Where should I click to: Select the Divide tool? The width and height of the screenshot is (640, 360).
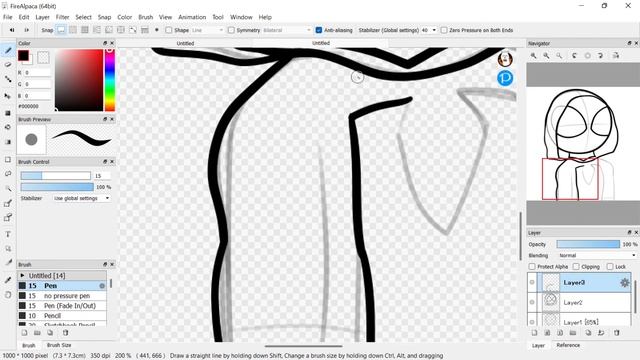[x=8, y=263]
